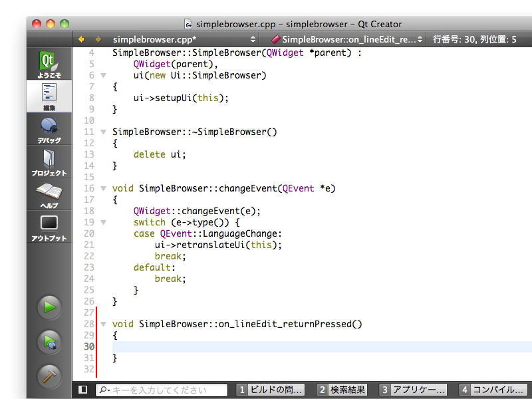Open the ようこそ (Welcome) mode
532x399 pixels.
click(x=49, y=64)
